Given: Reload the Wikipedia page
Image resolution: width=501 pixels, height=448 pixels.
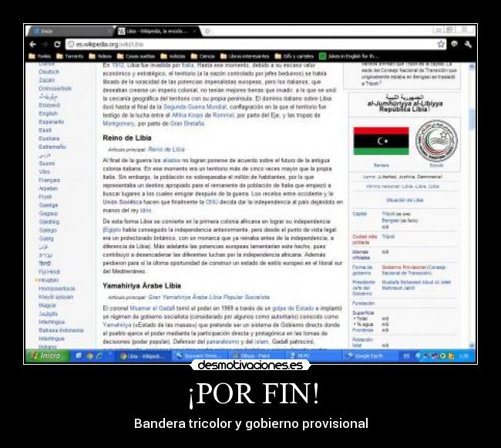Looking at the screenshot, I should (x=57, y=44).
